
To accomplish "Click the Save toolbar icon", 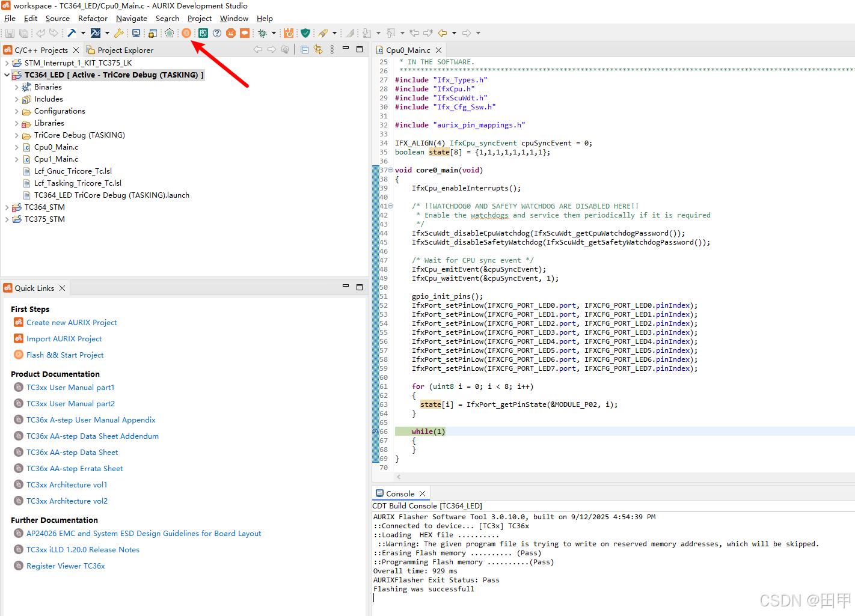I will pyautogui.click(x=10, y=33).
